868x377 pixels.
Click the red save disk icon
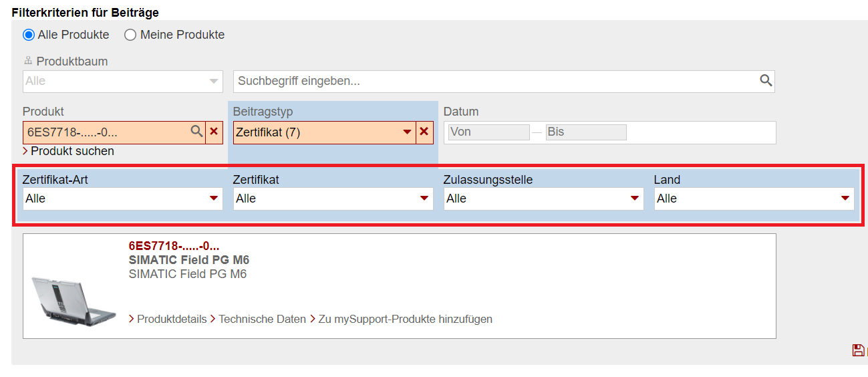[858, 350]
